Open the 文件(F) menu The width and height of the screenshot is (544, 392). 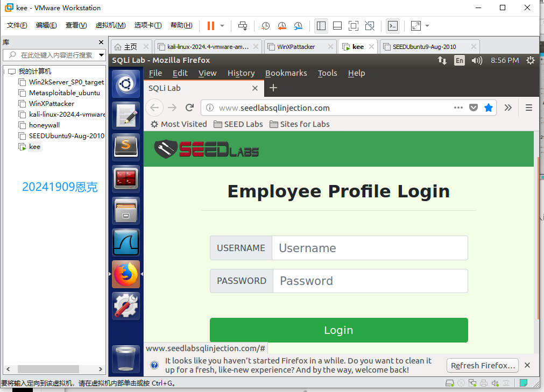[17, 25]
